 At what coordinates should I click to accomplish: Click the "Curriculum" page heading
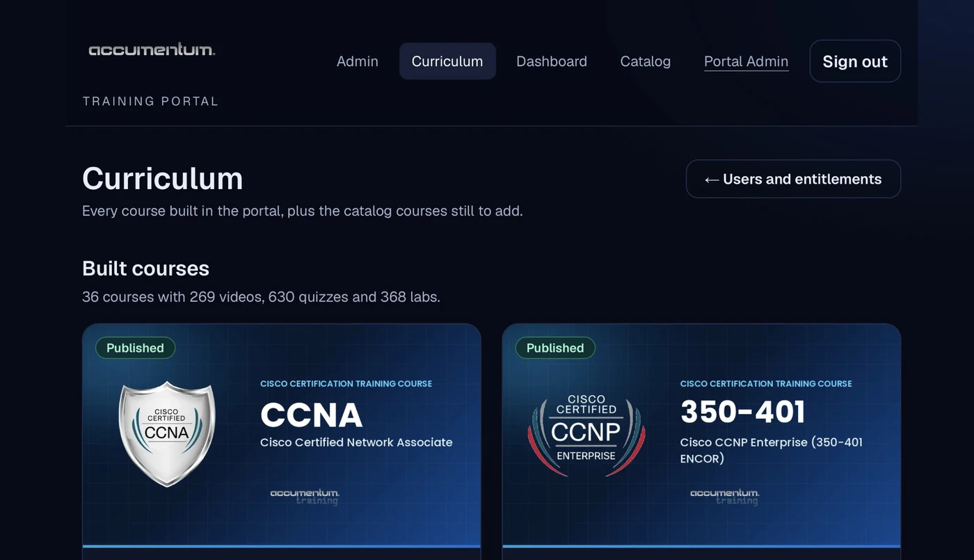pos(163,179)
